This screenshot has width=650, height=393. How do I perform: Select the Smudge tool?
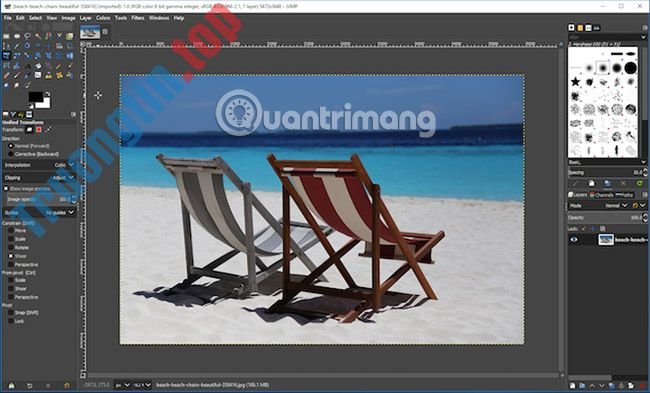click(x=17, y=85)
